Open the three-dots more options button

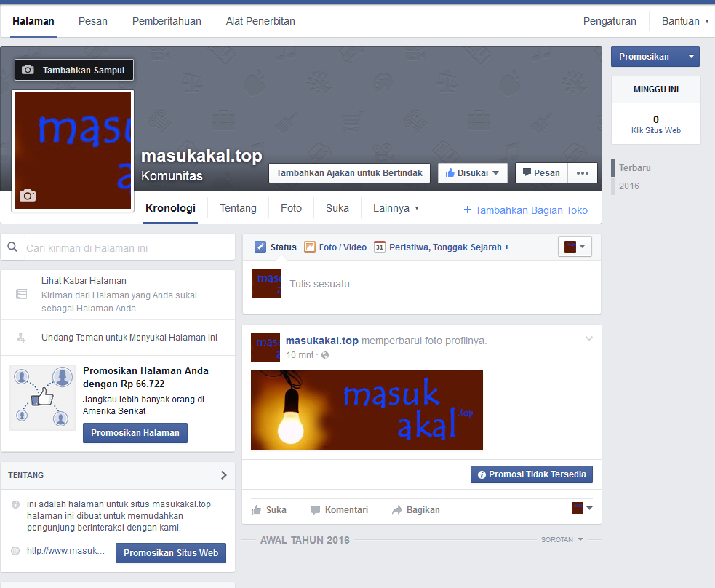[x=583, y=173]
